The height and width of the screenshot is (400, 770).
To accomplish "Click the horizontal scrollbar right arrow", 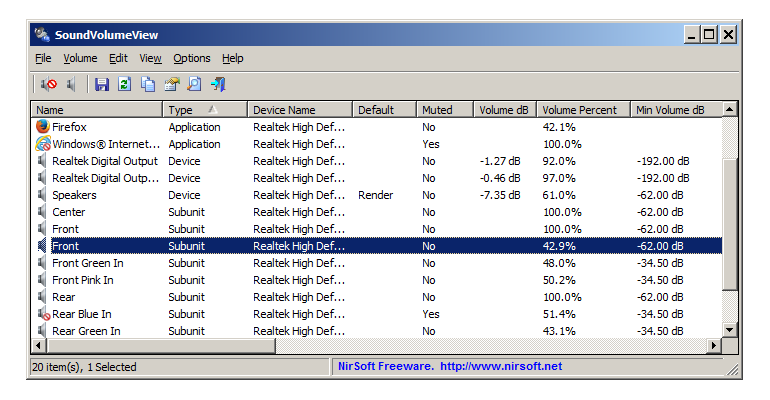I will [715, 346].
